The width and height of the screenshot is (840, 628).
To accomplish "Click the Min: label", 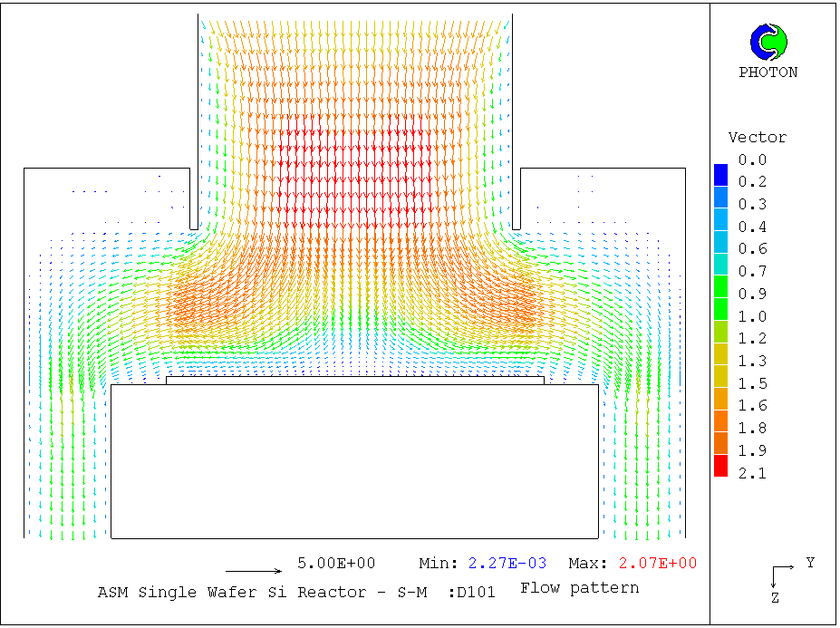I will 439,563.
